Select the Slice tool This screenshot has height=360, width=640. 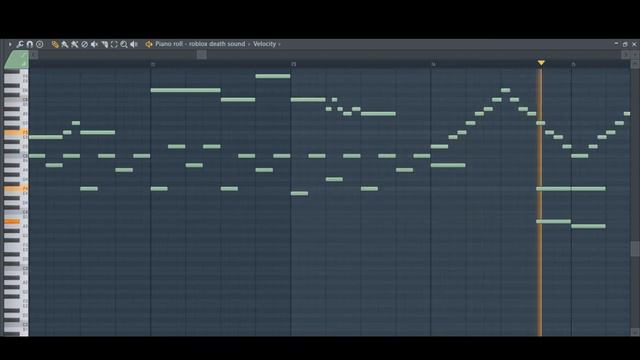(x=104, y=44)
